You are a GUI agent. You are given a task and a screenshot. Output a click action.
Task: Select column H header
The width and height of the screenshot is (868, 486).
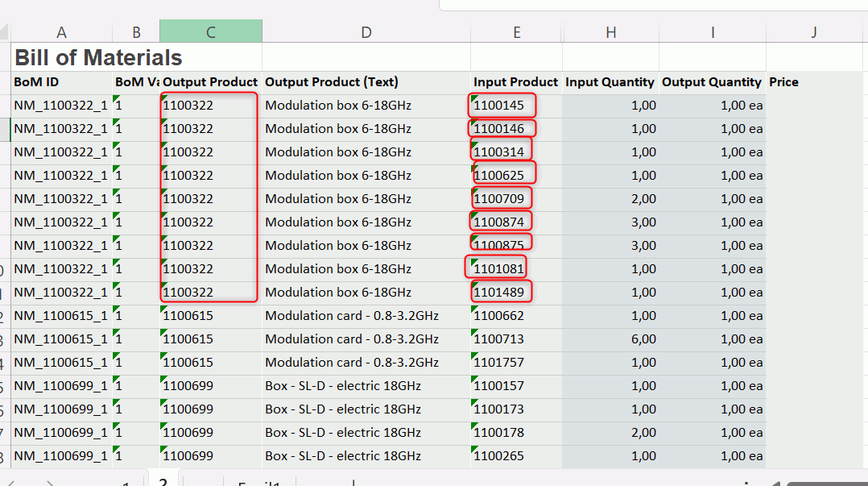click(x=610, y=32)
